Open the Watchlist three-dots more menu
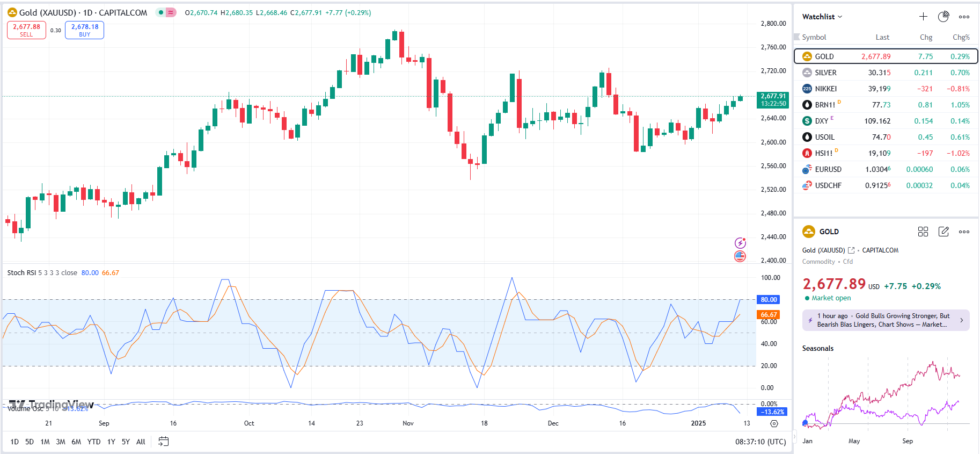Image resolution: width=980 pixels, height=454 pixels. (x=964, y=17)
